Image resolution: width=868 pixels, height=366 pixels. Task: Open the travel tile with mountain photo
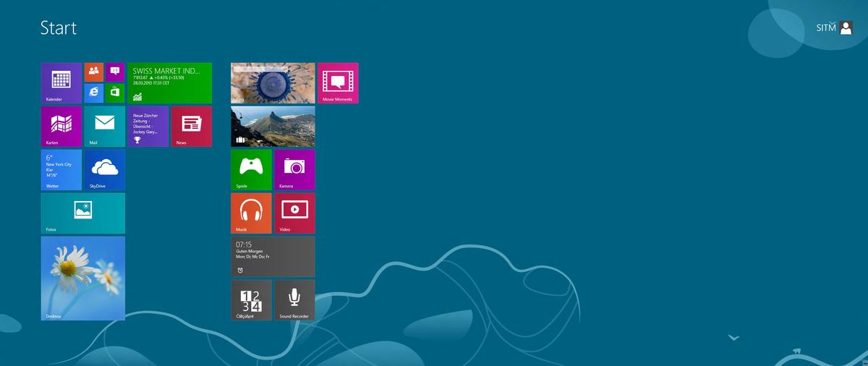(273, 127)
